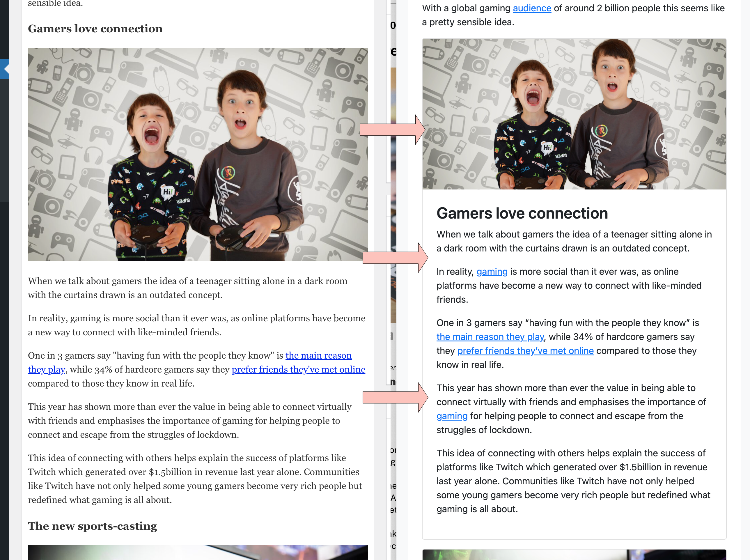Click the blue sidebar collapse arrow tab
Viewport: 750px width, 560px height.
point(4,69)
